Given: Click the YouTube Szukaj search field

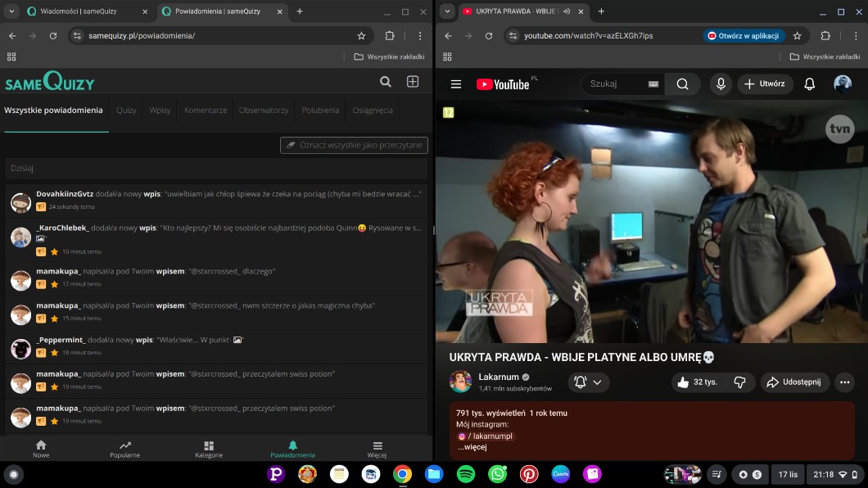Looking at the screenshot, I should pyautogui.click(x=614, y=84).
